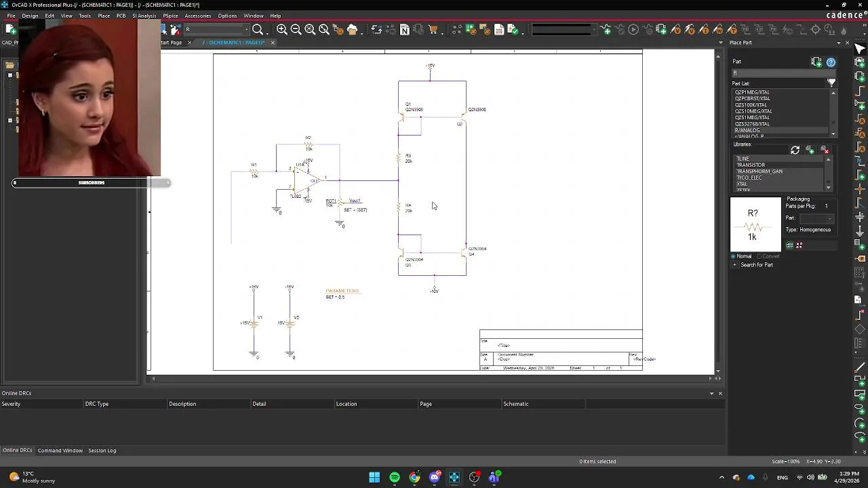Refresh the Libraries list
The image size is (868, 488).
795,150
